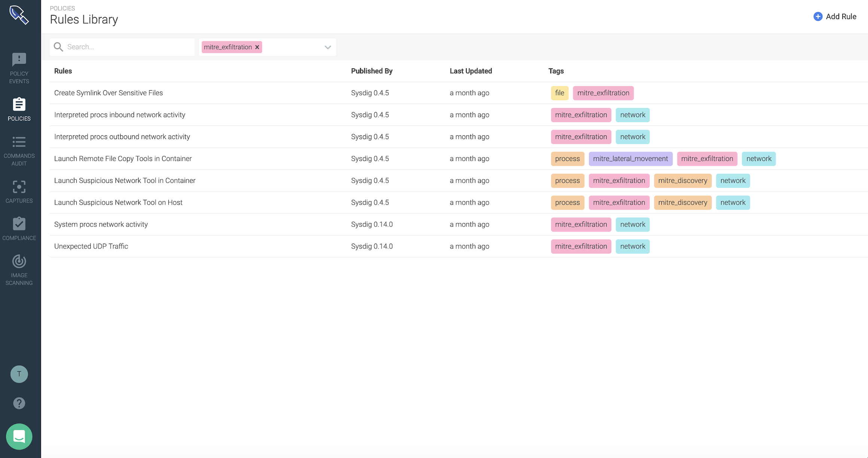Open the Captures section

coord(19,191)
